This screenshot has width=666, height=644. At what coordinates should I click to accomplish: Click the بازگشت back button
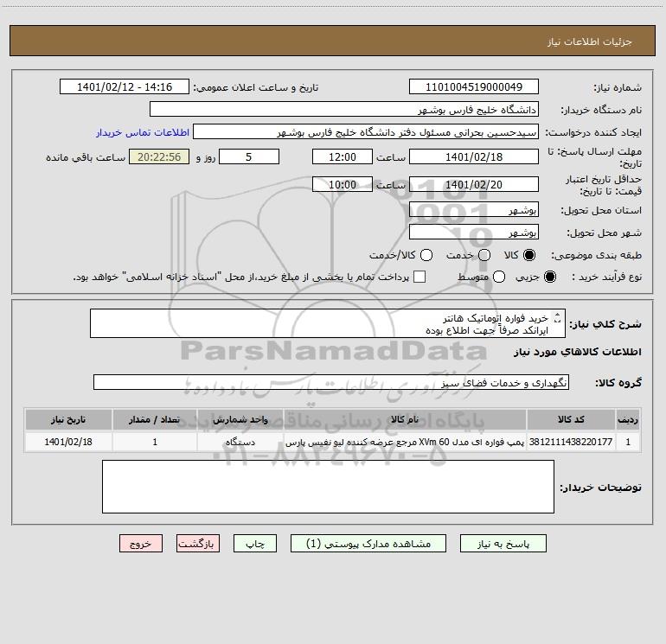pyautogui.click(x=198, y=544)
